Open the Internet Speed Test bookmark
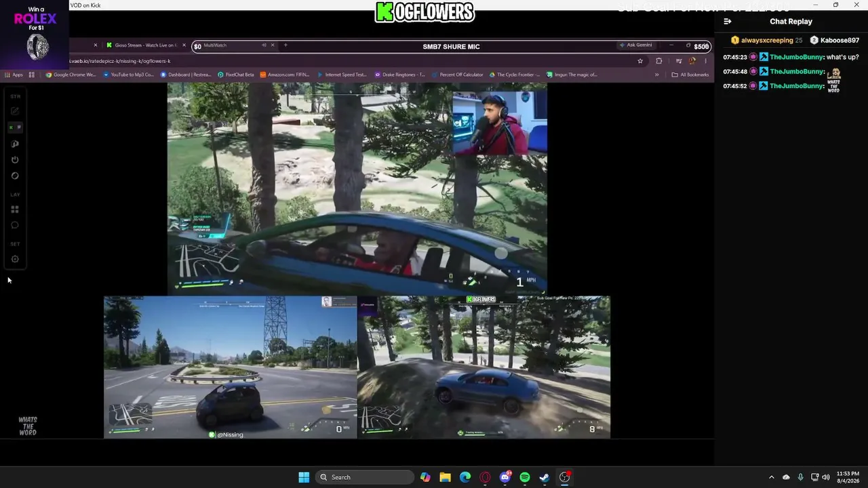 (342, 75)
